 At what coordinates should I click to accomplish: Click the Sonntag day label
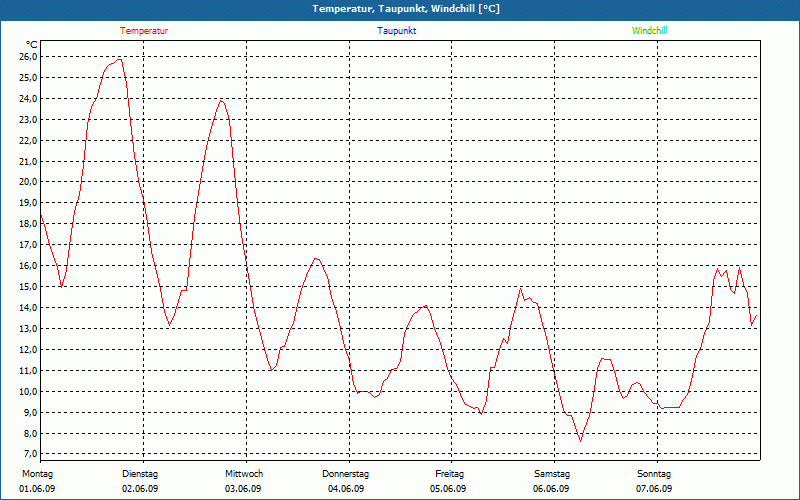click(654, 474)
